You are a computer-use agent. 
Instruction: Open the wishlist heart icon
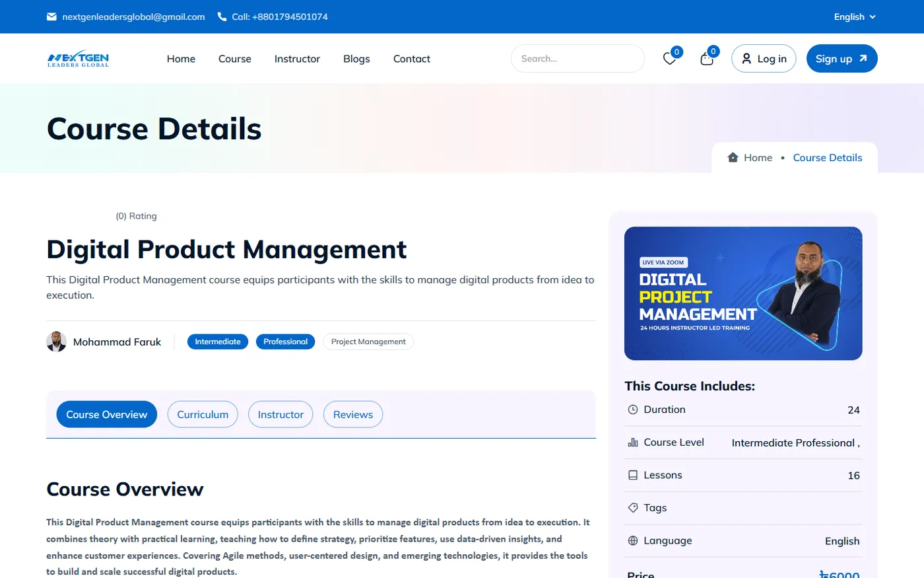[669, 59]
